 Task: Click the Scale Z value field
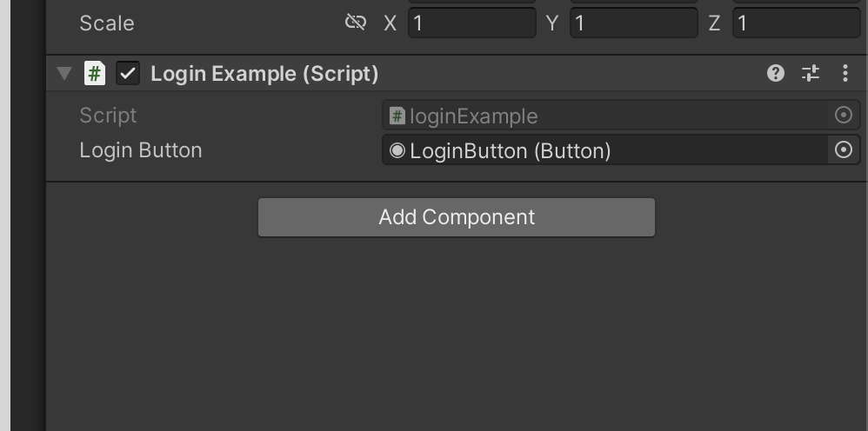(797, 23)
